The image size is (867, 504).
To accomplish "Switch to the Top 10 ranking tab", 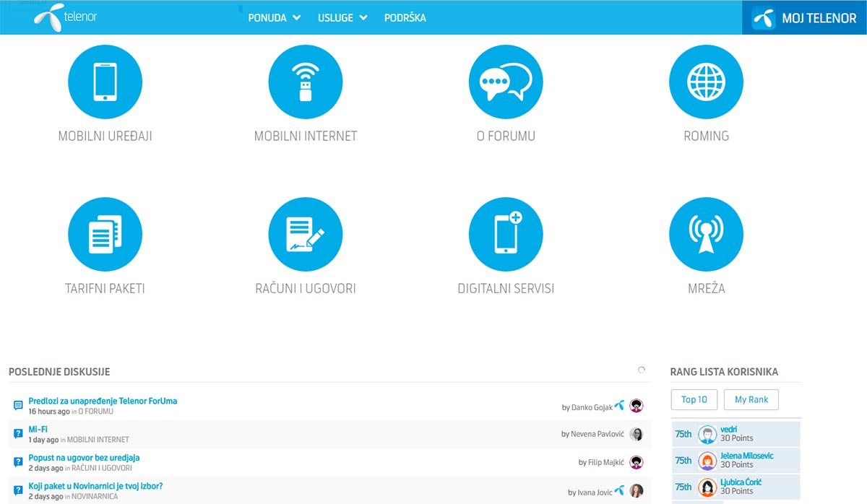I will (x=694, y=399).
